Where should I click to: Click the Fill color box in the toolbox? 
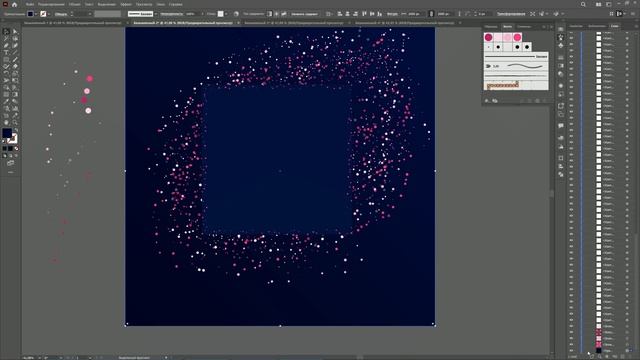point(7,133)
